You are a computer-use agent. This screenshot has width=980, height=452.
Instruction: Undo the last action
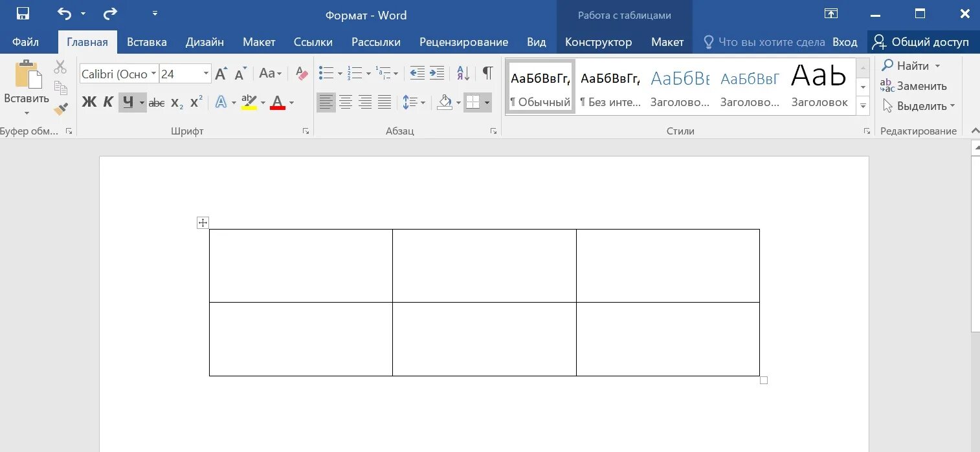pyautogui.click(x=64, y=14)
